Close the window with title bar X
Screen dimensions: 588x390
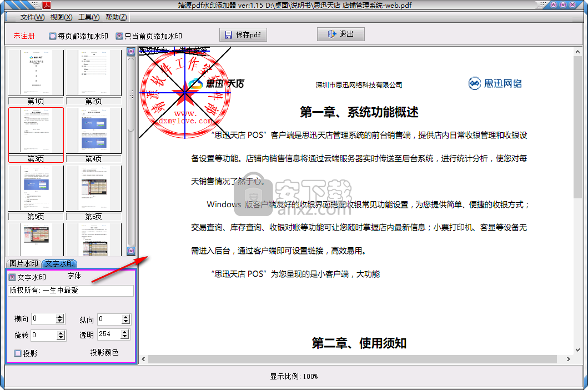coord(572,5)
